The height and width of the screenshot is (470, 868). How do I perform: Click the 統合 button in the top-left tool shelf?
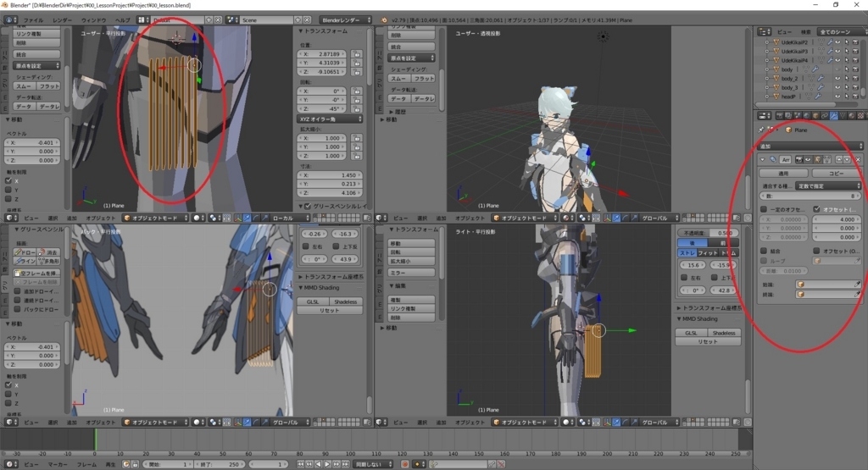(x=36, y=54)
